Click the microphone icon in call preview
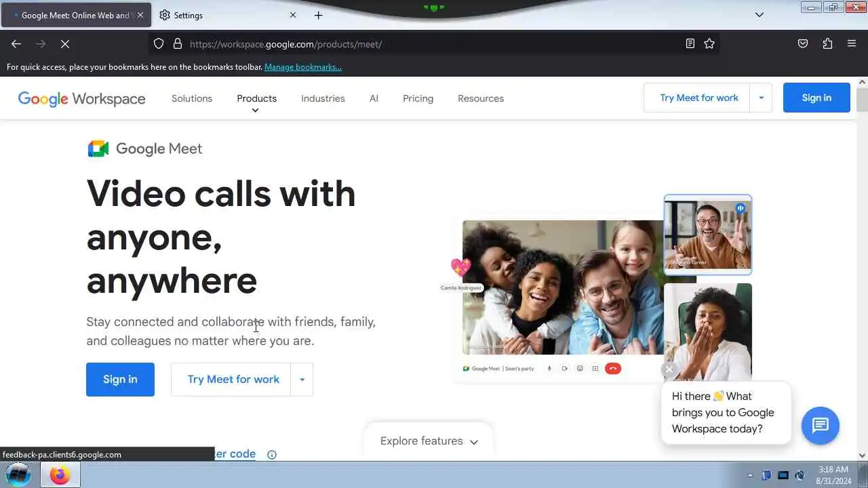The height and width of the screenshot is (488, 868). [549, 369]
